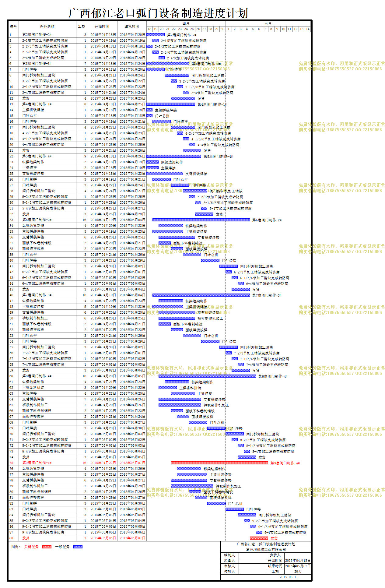Click row 75 end date 2015年05月07日

click(x=132, y=463)
